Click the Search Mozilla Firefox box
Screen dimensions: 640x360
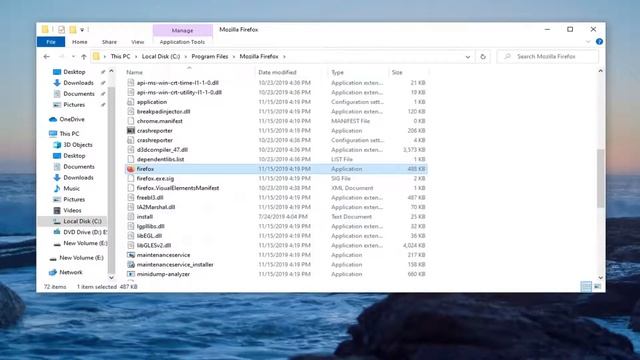click(x=548, y=57)
